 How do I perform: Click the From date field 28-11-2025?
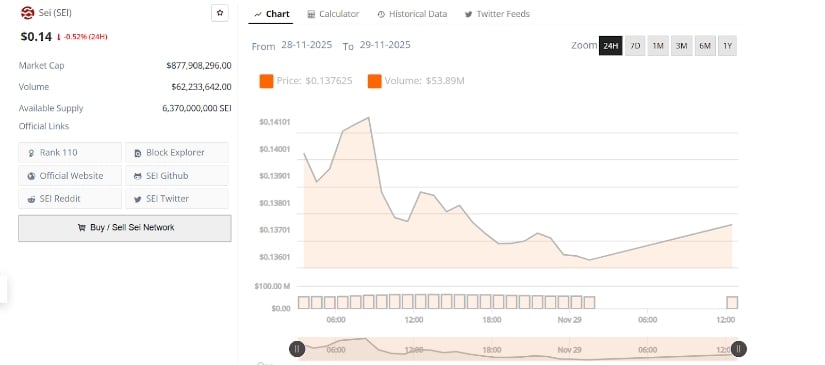[x=307, y=45]
